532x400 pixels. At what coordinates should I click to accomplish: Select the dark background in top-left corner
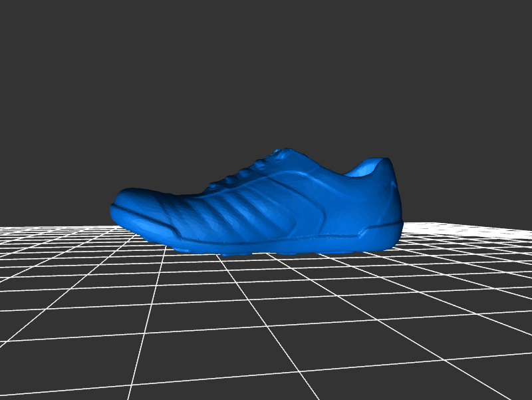click(27, 27)
